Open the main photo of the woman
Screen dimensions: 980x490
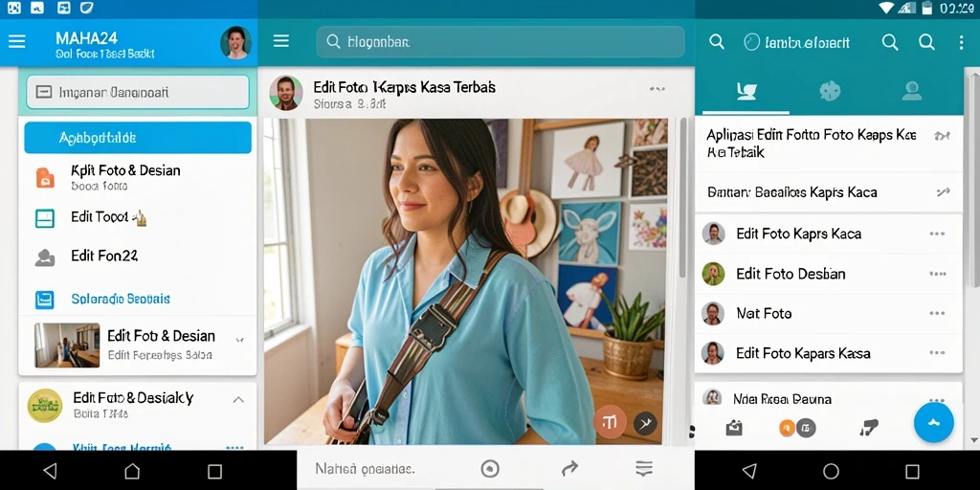click(x=465, y=281)
